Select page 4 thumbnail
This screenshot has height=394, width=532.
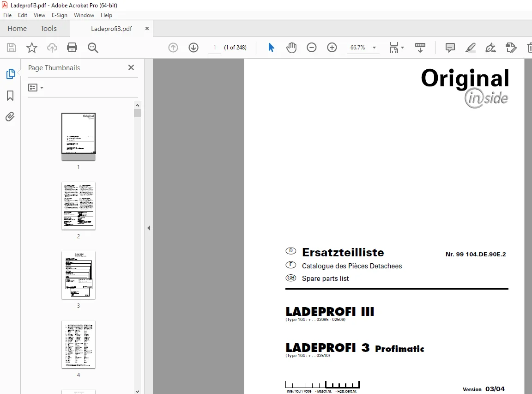point(79,345)
